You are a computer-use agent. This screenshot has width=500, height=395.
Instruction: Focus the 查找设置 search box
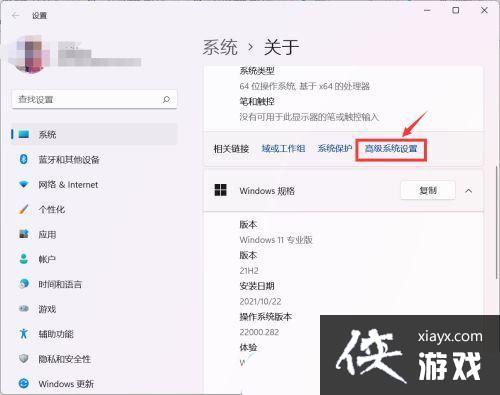[94, 99]
